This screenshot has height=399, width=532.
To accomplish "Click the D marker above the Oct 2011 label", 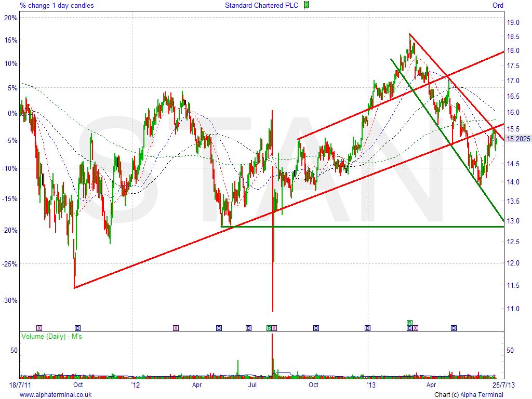I will tap(78, 328).
